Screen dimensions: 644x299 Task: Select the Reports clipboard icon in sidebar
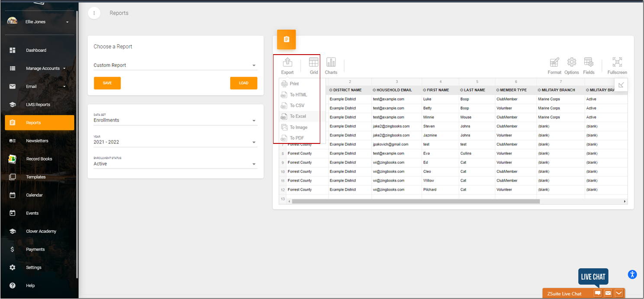tap(13, 123)
